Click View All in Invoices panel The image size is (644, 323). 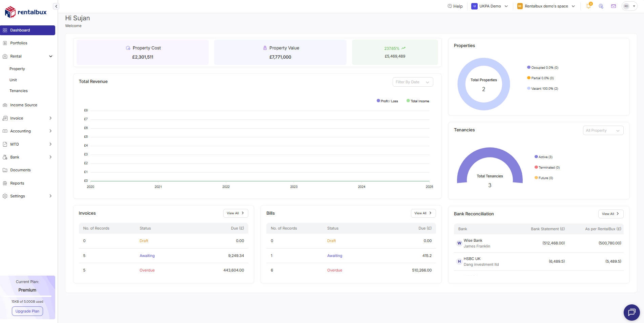(x=235, y=213)
